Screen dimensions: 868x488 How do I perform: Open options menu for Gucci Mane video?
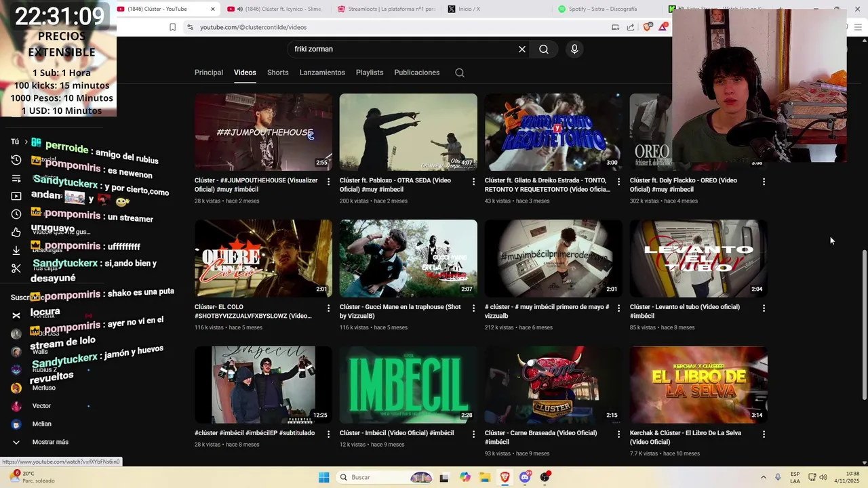473,308
